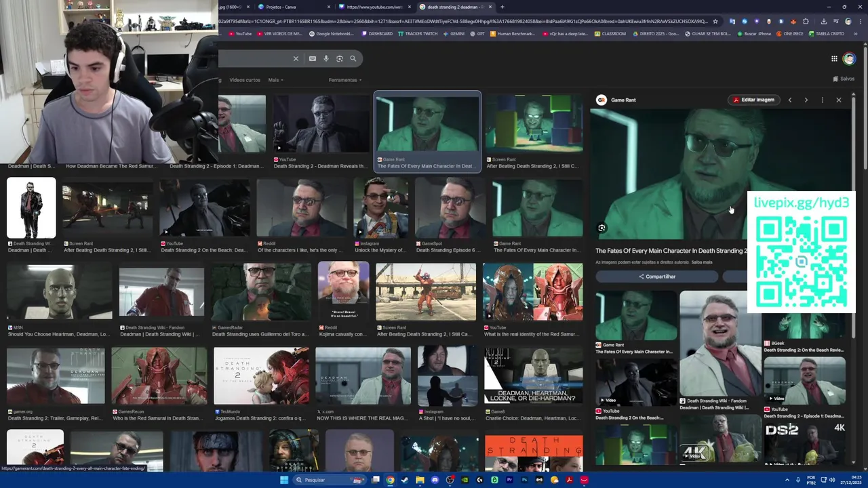Open search by image (Lens) icon

coord(339,59)
